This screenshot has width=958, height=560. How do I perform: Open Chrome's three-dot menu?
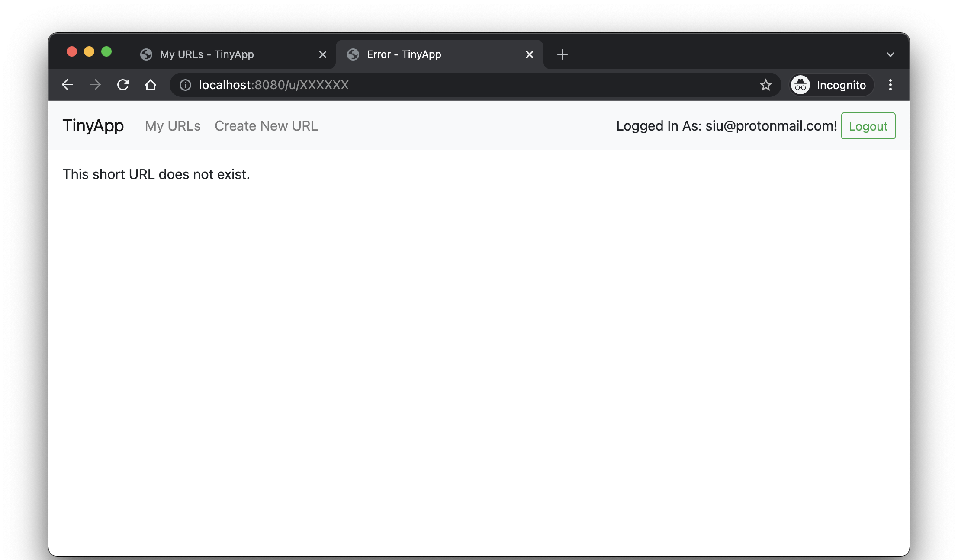coord(890,85)
